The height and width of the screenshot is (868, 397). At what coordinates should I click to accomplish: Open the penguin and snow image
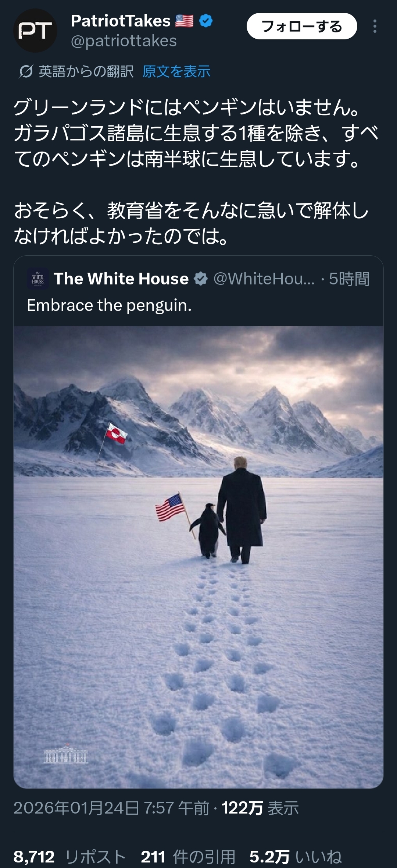click(x=198, y=557)
